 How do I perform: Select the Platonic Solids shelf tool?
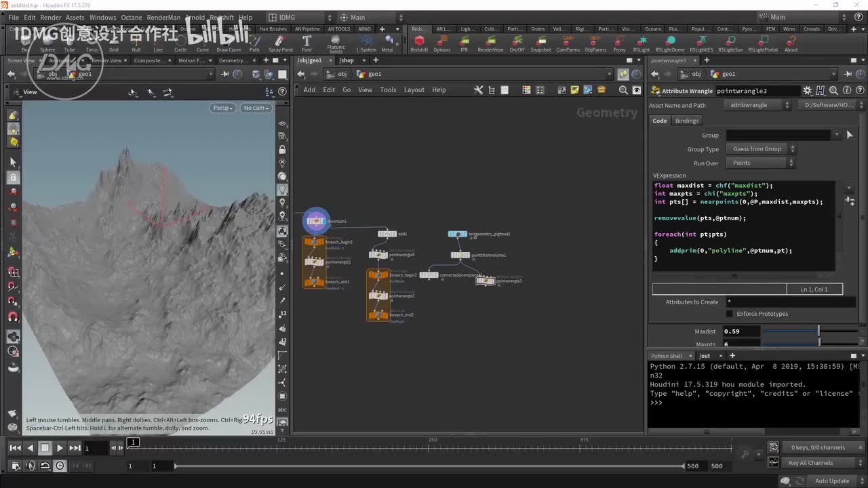point(336,43)
